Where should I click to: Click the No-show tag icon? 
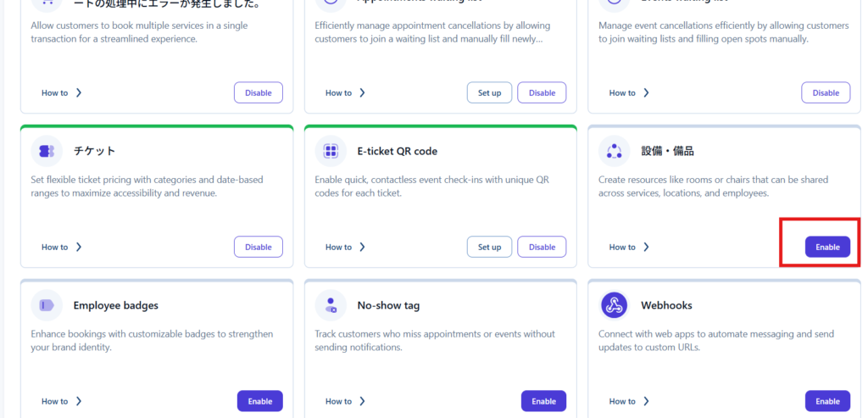[331, 305]
